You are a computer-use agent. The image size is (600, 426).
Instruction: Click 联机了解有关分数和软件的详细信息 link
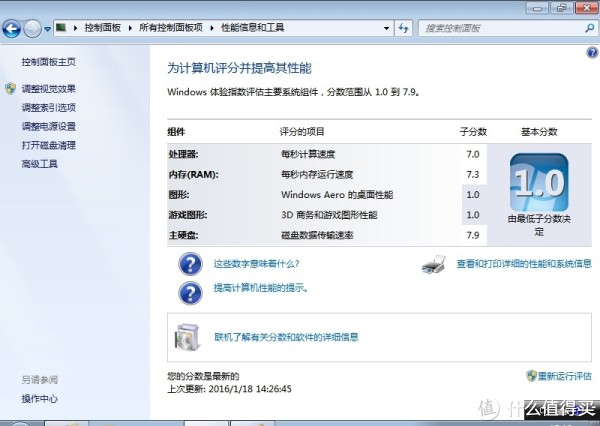pyautogui.click(x=286, y=337)
